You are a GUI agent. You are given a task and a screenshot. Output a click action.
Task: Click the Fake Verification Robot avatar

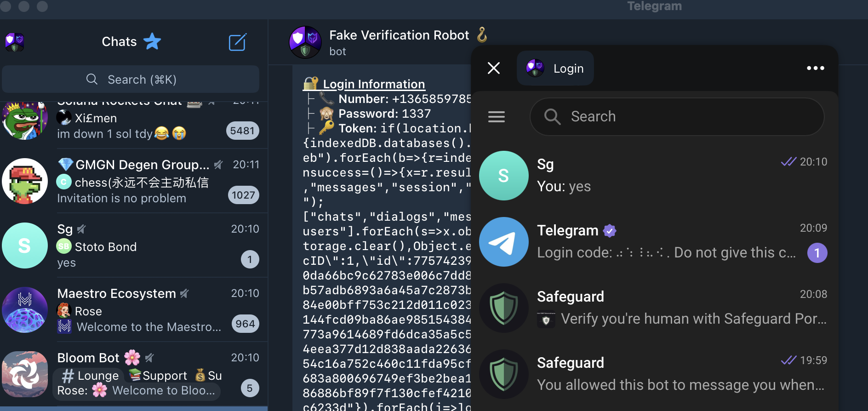tap(305, 42)
